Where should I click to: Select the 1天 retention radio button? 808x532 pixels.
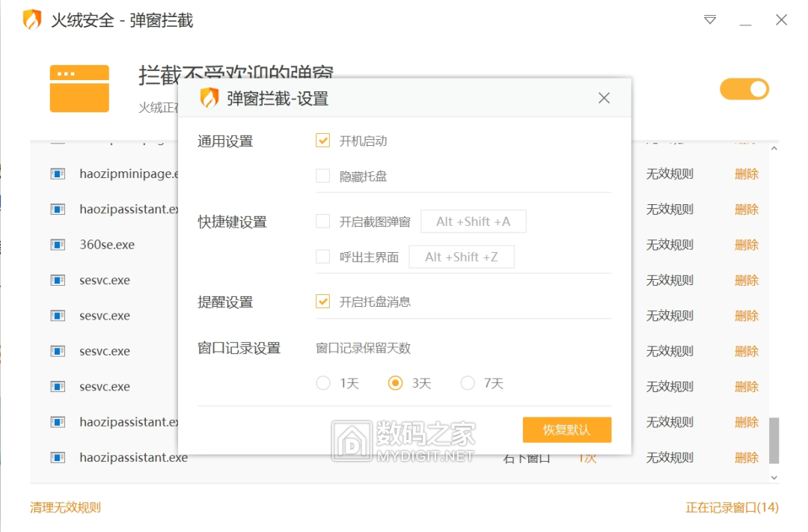click(x=323, y=383)
